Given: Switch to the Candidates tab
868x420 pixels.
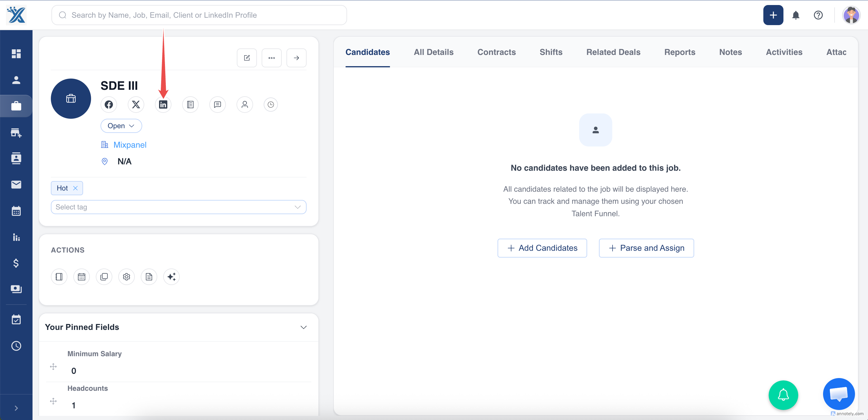Looking at the screenshot, I should pyautogui.click(x=367, y=52).
